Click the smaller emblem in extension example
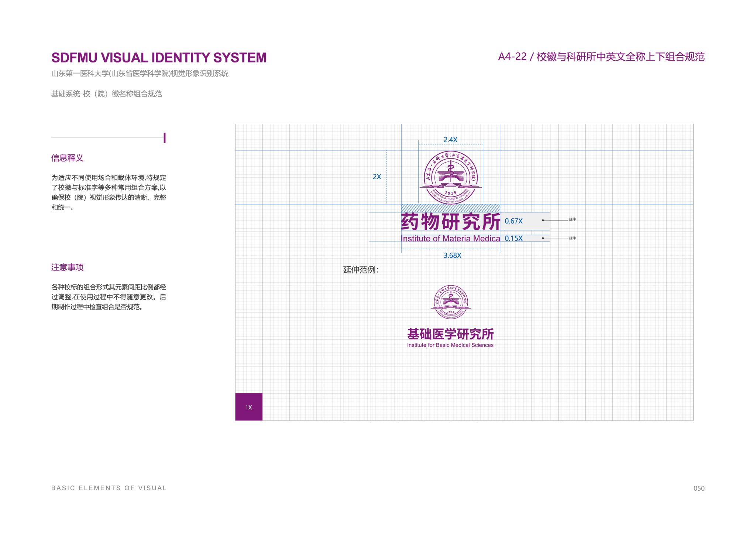 click(450, 302)
